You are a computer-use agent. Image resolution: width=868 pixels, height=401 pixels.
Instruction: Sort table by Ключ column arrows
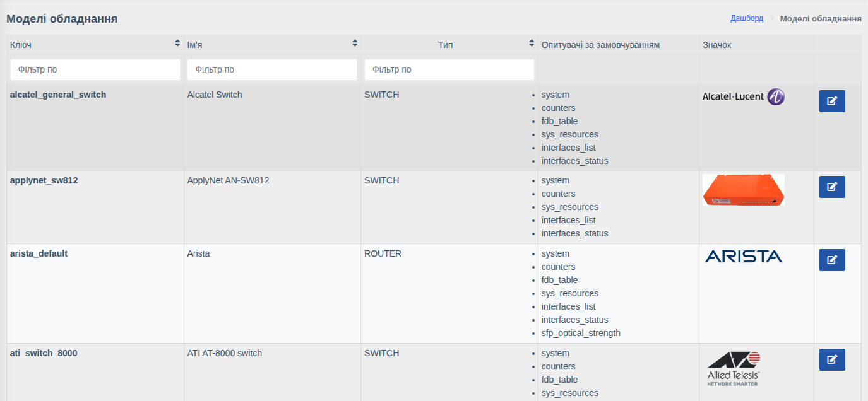(177, 44)
